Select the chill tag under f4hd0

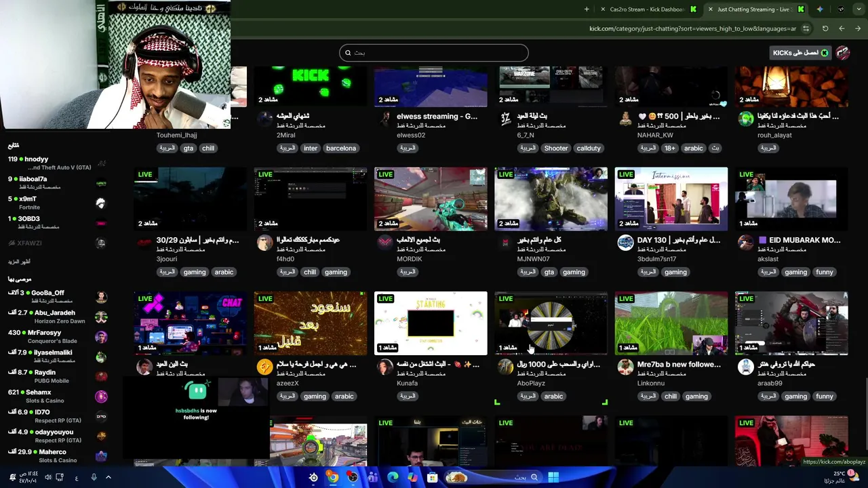click(310, 272)
